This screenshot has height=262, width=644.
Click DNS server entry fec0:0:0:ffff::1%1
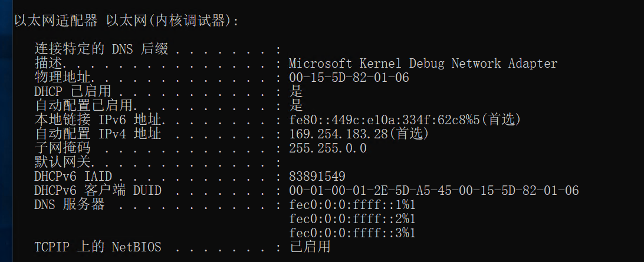tap(353, 204)
